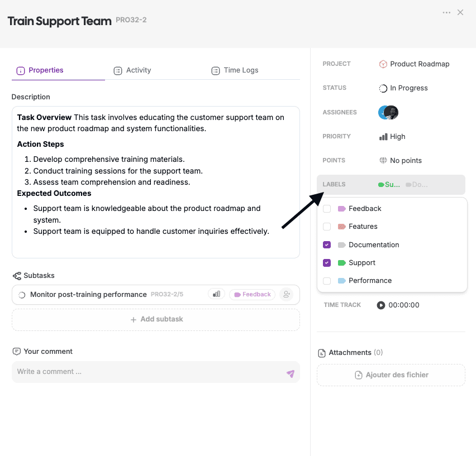Viewport: 476px width, 456px height.
Task: Open the Monitor post-training performance subtask
Action: pyautogui.click(x=88, y=295)
